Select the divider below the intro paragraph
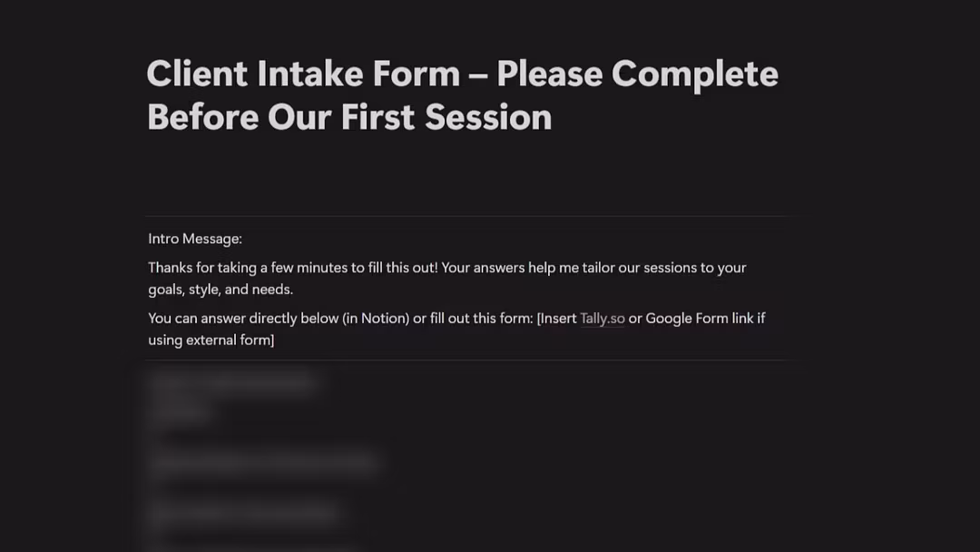The image size is (980, 552). [466, 360]
